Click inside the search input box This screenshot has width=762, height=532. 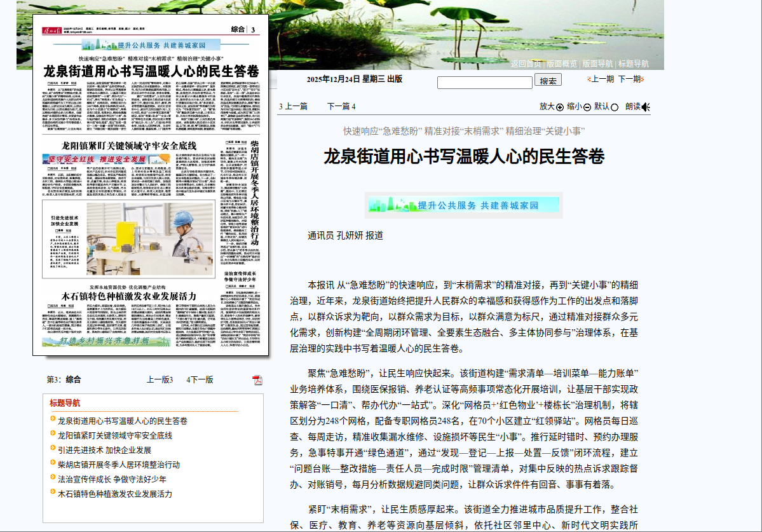click(486, 82)
